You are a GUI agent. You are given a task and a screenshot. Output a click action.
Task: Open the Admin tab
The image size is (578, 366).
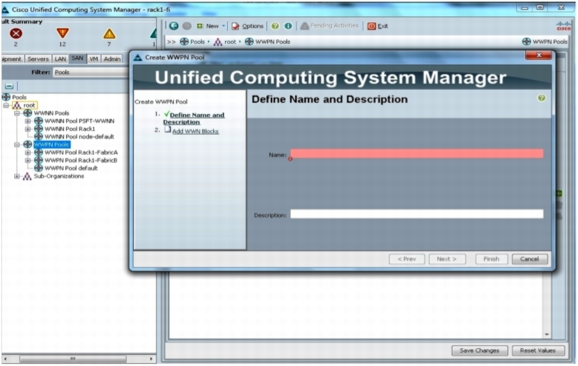pyautogui.click(x=112, y=59)
